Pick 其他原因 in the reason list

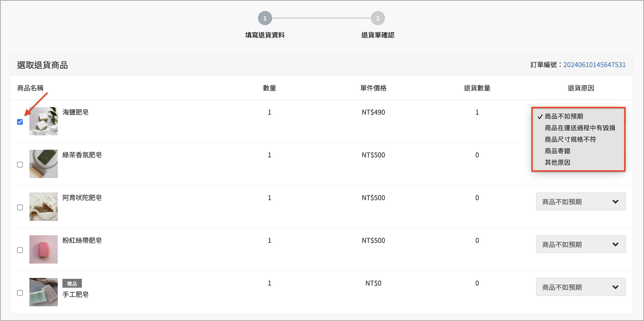(x=557, y=162)
